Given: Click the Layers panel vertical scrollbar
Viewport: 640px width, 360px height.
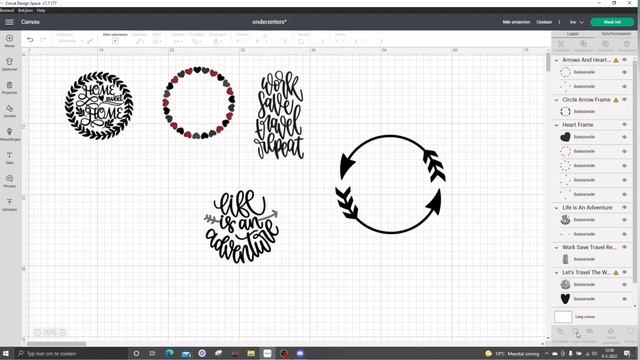Looking at the screenshot, I should (x=635, y=171).
